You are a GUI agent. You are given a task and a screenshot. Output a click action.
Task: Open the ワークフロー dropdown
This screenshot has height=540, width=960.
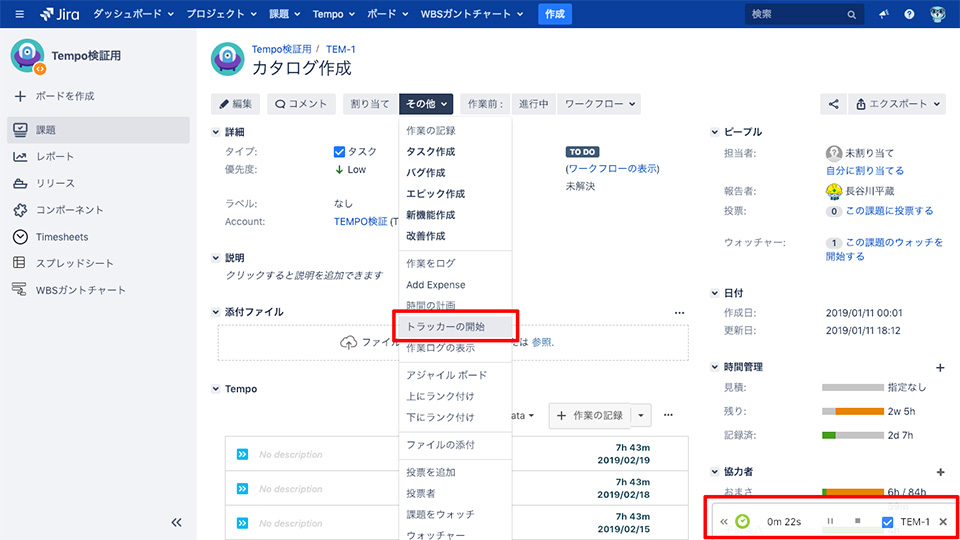(x=599, y=104)
